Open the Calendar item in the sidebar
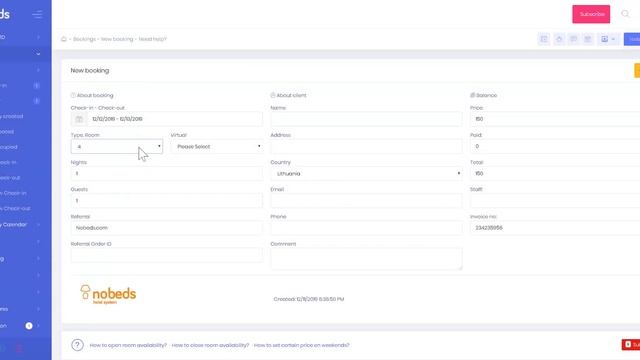640x360 pixels. click(13, 225)
